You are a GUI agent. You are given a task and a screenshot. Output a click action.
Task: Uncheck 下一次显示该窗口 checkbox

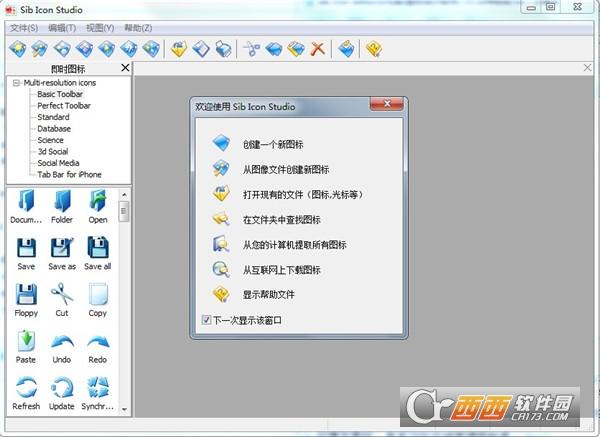click(206, 320)
